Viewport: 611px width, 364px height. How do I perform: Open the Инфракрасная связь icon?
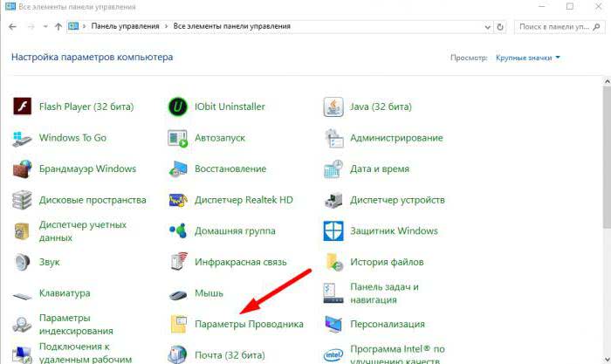tap(179, 262)
